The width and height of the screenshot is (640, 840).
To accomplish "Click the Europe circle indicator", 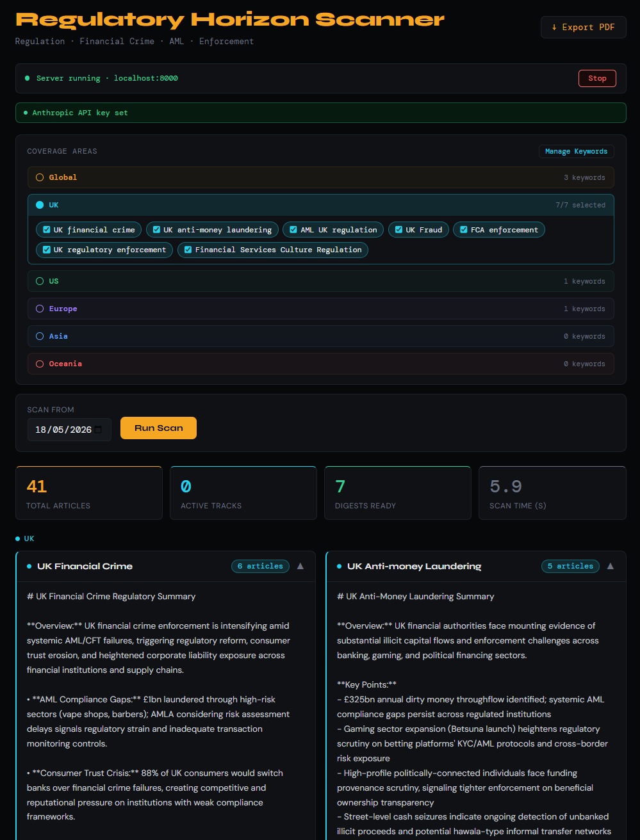I will (40, 309).
